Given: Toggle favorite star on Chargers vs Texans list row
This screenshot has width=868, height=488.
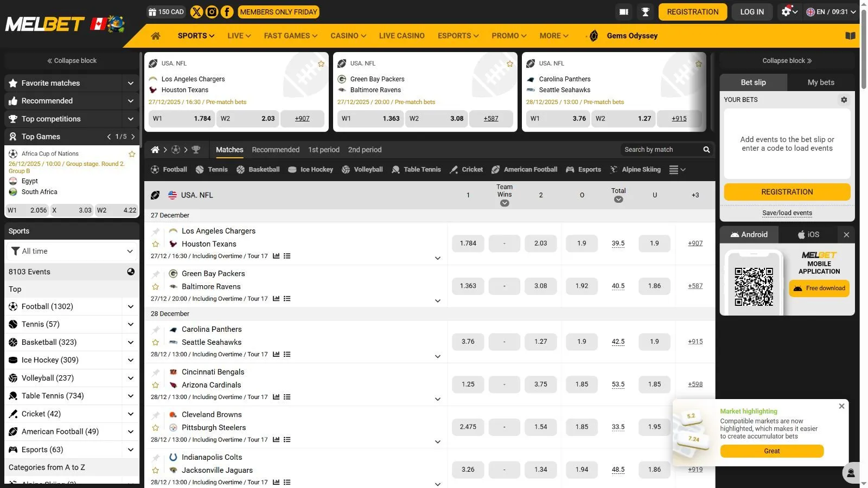Looking at the screenshot, I should (156, 244).
